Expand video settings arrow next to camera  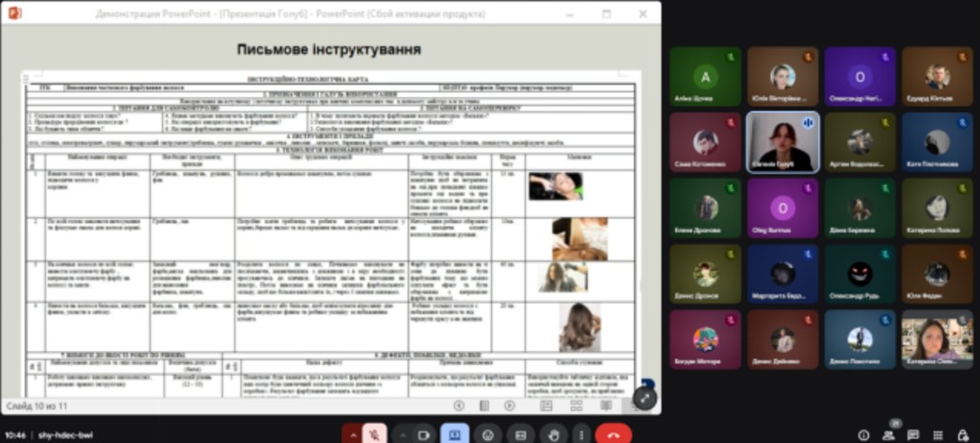pyautogui.click(x=402, y=435)
